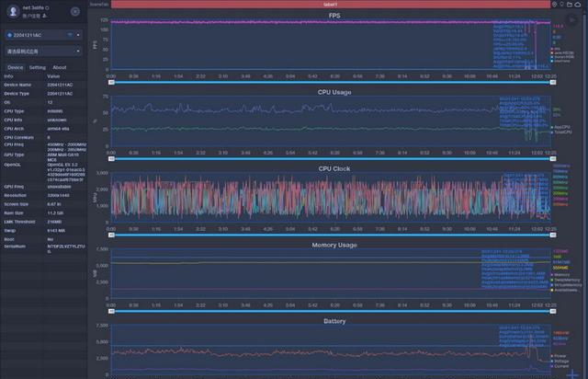
Task: Open the 22041211AC device dropdown
Action: (39, 35)
